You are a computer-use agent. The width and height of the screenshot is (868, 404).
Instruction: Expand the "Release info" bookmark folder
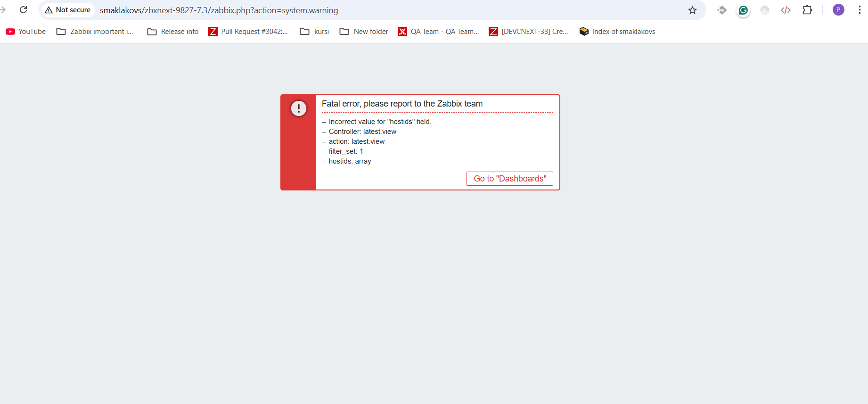[x=173, y=32]
